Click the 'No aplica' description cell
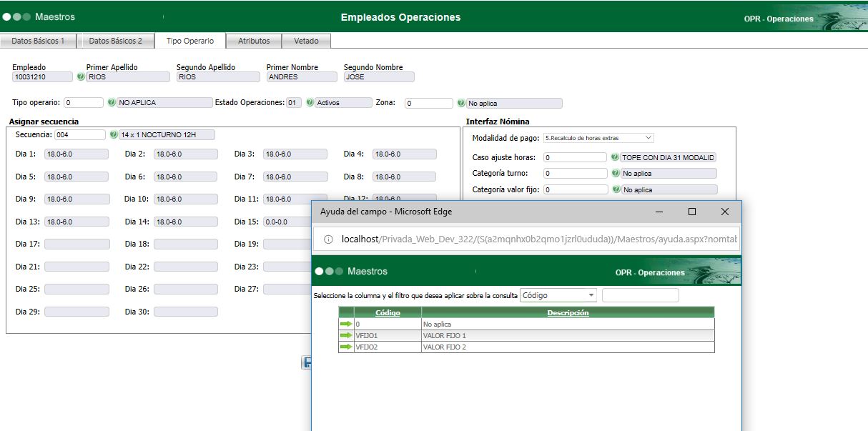This screenshot has width=868, height=431. point(568,325)
